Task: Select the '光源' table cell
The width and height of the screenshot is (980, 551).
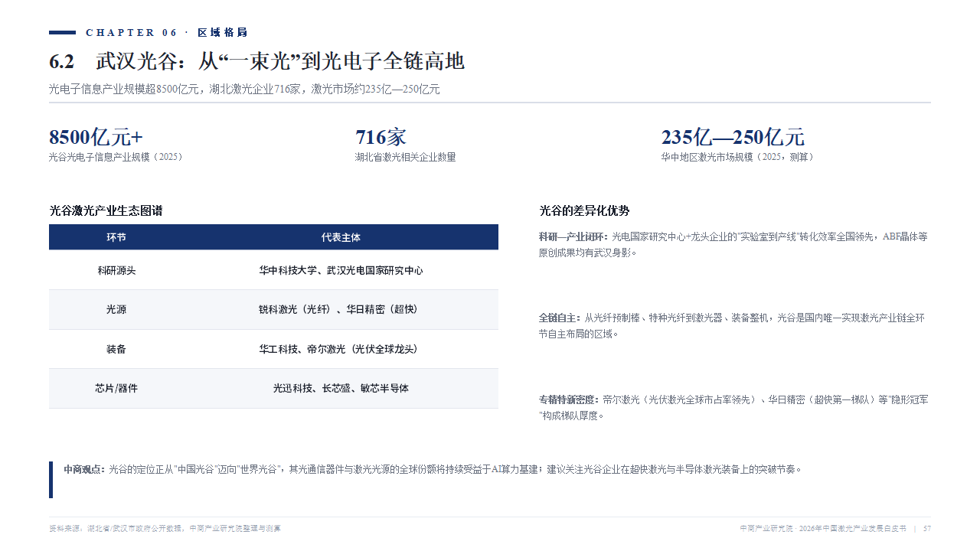Action: point(116,310)
